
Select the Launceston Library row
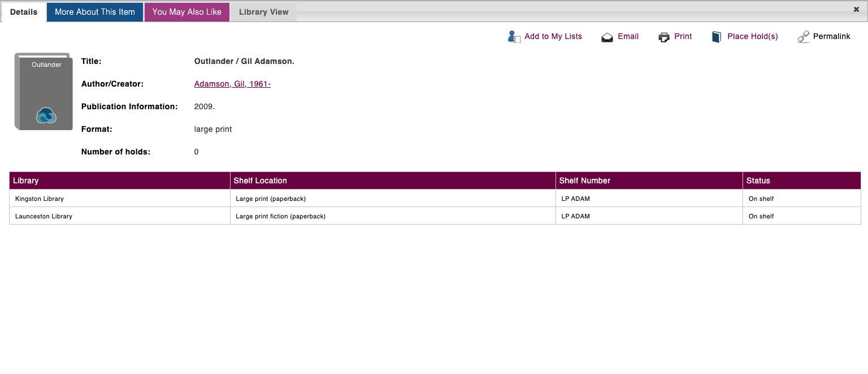click(x=44, y=216)
